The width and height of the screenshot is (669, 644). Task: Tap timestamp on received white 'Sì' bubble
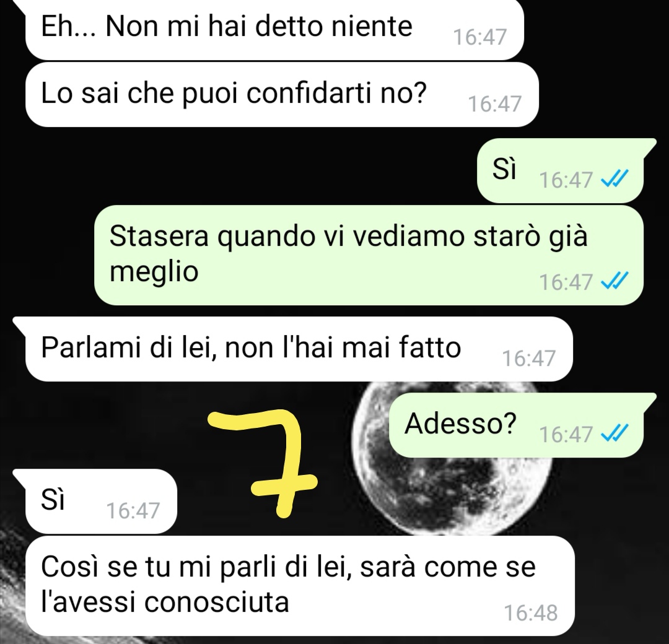coord(133,510)
